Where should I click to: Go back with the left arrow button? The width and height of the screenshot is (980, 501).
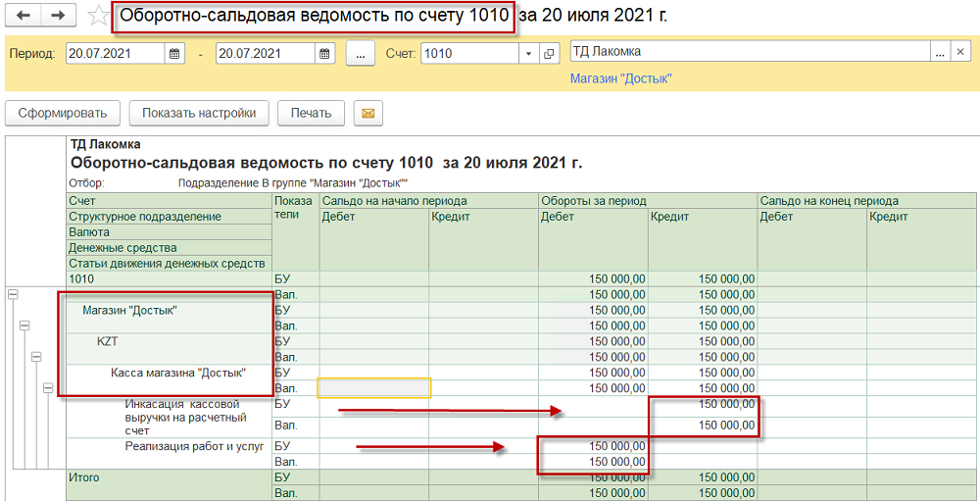point(24,16)
